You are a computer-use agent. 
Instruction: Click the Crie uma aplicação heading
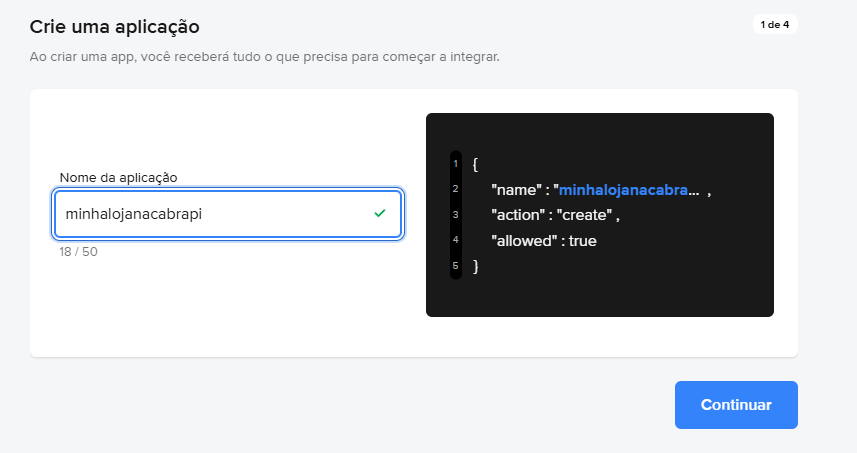click(114, 27)
